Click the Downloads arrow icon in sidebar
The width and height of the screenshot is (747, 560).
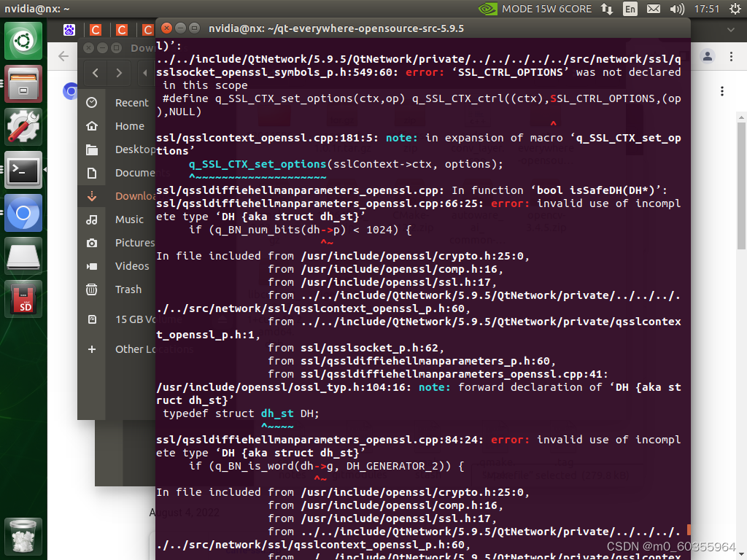92,196
